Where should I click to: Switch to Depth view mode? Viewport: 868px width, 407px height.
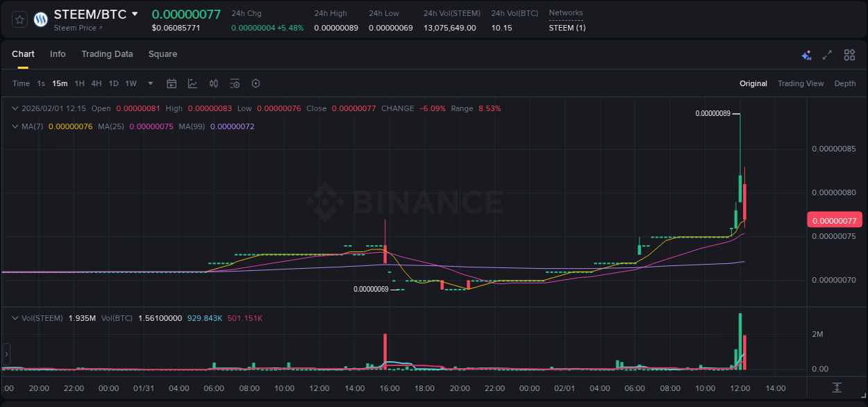tap(844, 83)
